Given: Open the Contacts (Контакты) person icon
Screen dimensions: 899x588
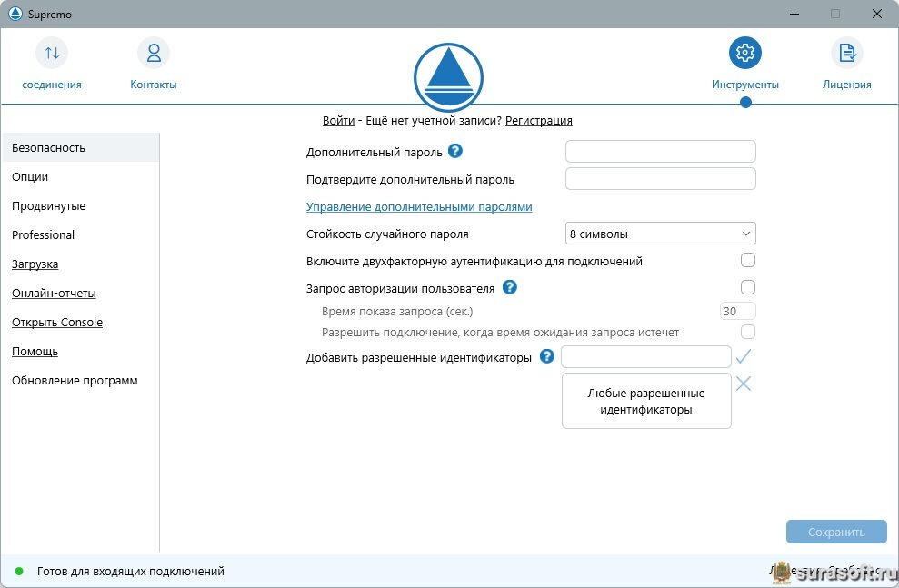Looking at the screenshot, I should 153,53.
